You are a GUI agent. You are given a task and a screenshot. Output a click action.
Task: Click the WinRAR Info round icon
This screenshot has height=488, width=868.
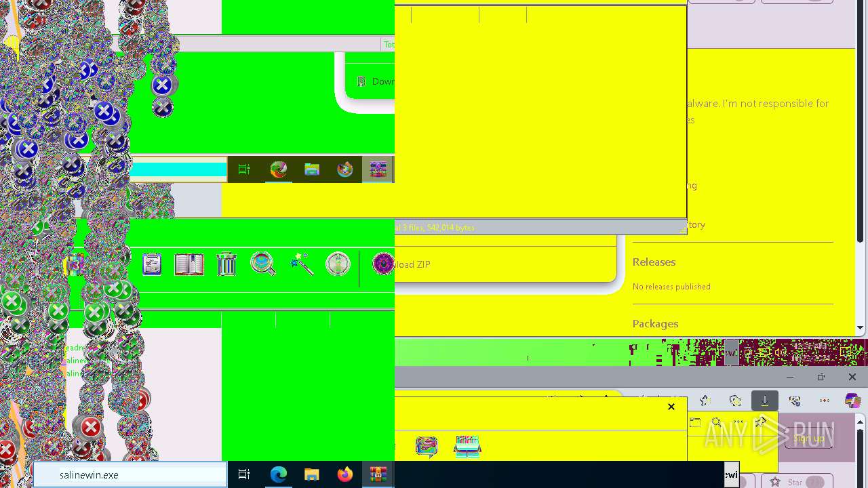[x=338, y=264]
